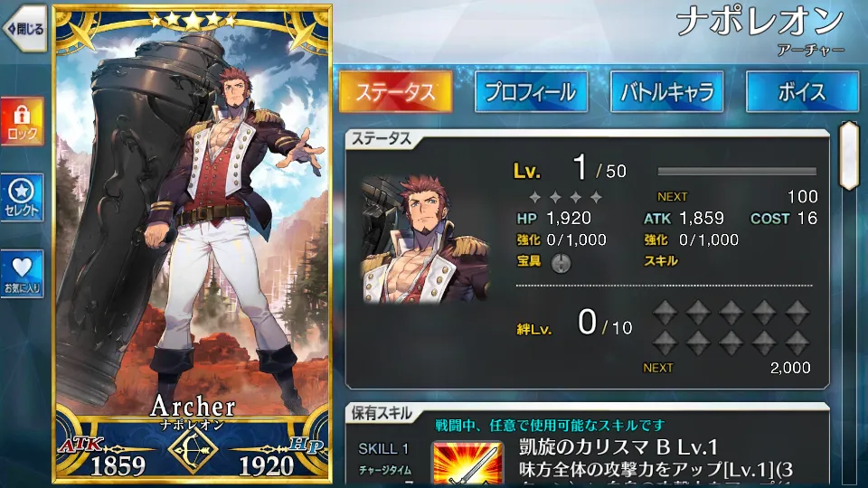This screenshot has height=488, width=868.
Task: Click the gold rarity stars atop card
Action: [x=193, y=21]
